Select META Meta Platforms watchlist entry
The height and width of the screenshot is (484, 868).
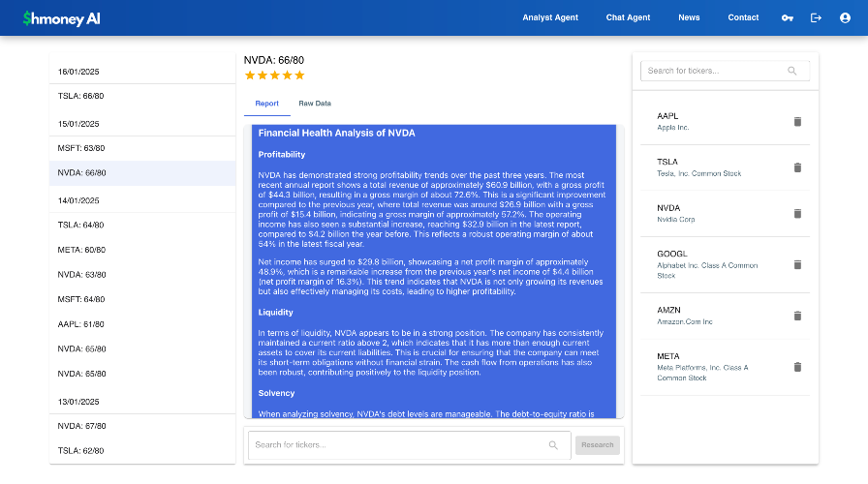pos(726,367)
